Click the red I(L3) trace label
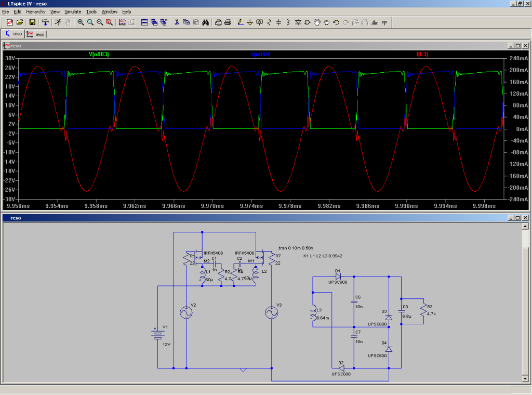The image size is (532, 395). click(x=422, y=54)
